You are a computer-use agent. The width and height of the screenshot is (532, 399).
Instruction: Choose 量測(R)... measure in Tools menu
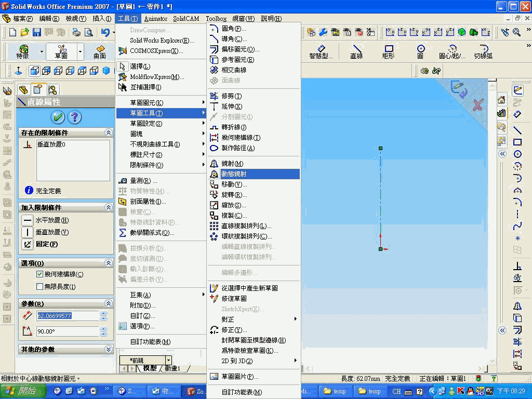[x=161, y=181]
